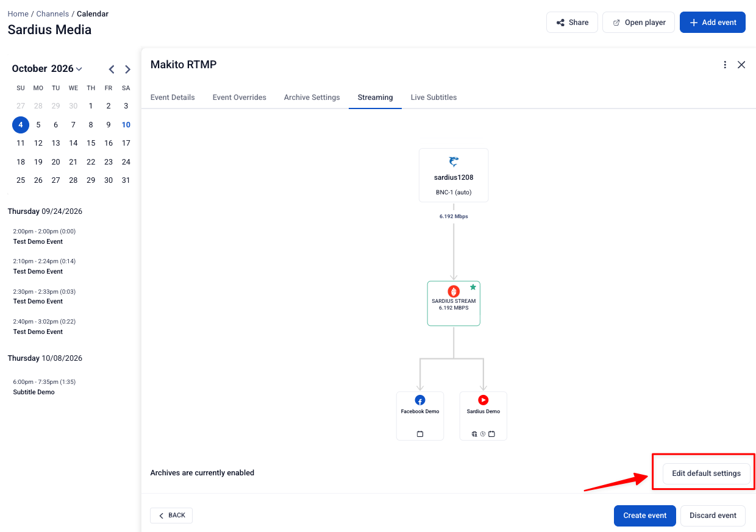Click the YouTube logo in Sardius Demo
The image size is (756, 532).
(483, 400)
